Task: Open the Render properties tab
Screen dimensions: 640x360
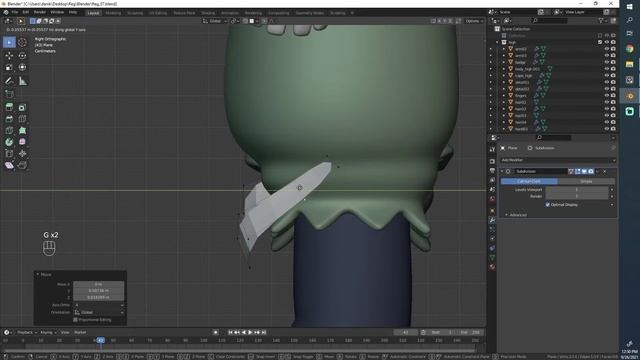Action: (492, 161)
